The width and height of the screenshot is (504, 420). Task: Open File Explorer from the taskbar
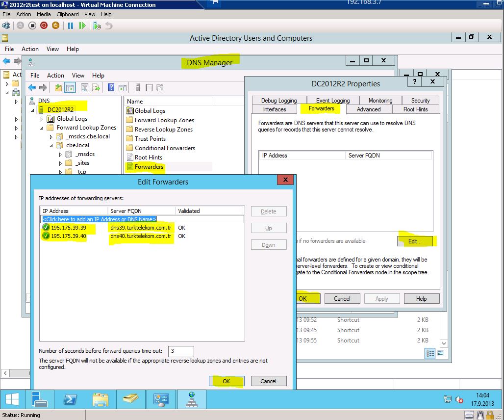point(101,399)
